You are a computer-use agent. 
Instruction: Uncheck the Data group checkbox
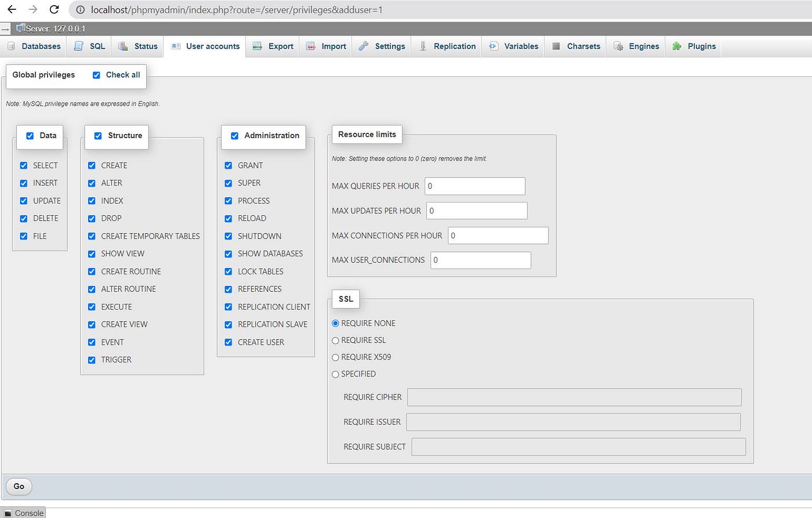30,136
